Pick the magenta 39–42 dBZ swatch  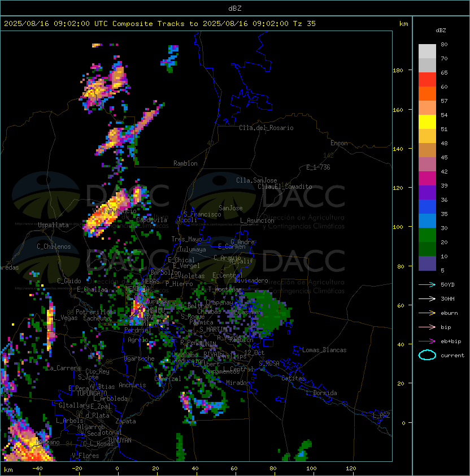427,179
